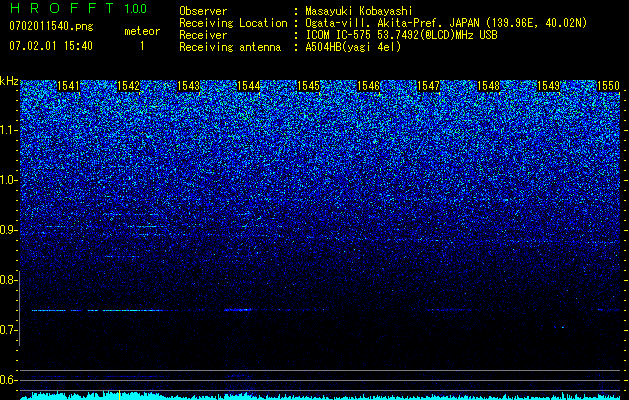Viewport: 629px width, 400px height.
Task: Click the 1547 time marker label
Action: pos(428,86)
